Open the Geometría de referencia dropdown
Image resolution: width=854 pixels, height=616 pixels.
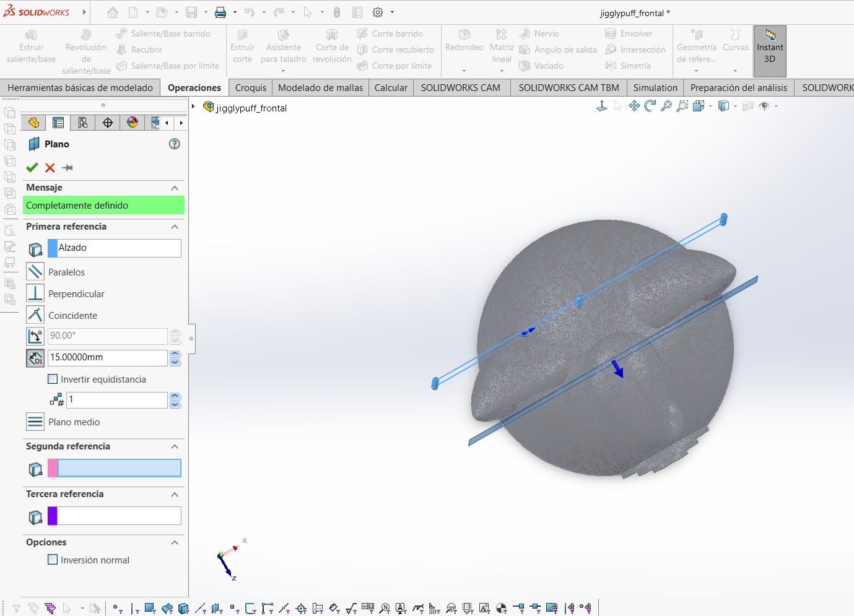(696, 71)
